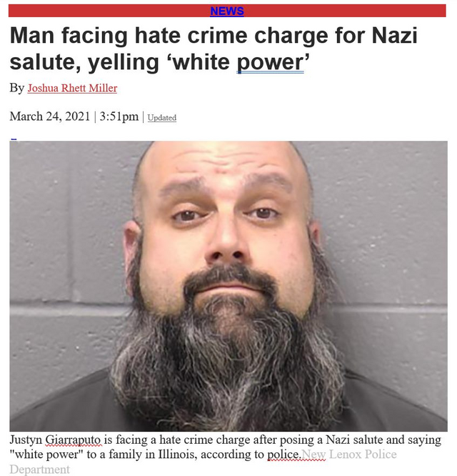
Task: Open the NEWS section link
Action: point(227,11)
